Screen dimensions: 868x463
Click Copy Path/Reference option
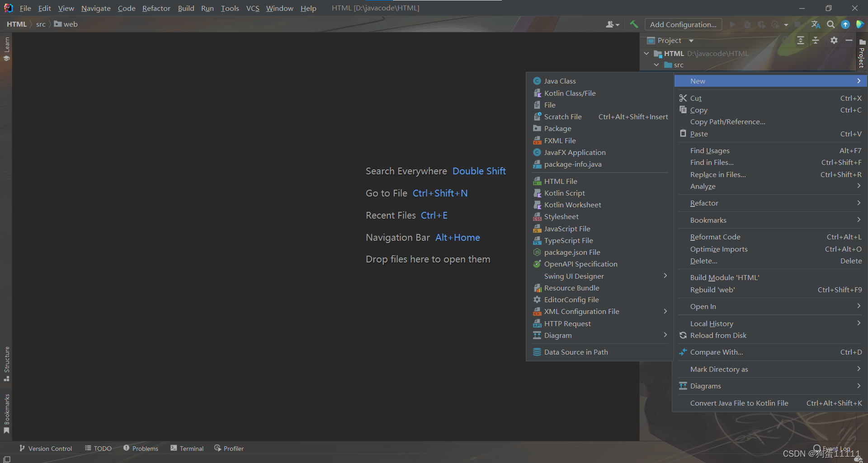(x=770, y=122)
